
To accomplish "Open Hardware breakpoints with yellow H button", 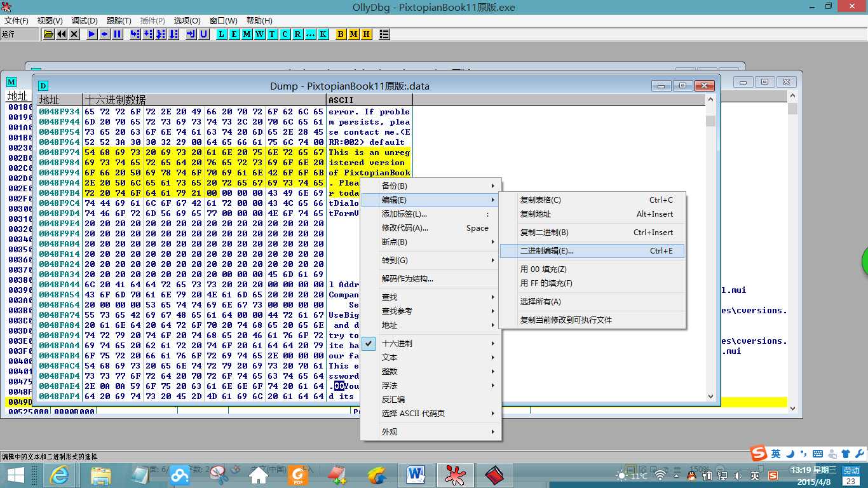I will tap(366, 34).
